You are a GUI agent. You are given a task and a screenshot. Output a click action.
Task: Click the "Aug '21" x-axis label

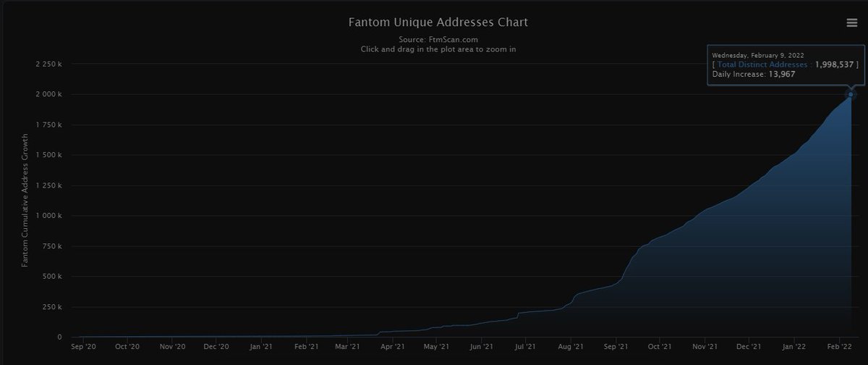pos(570,348)
